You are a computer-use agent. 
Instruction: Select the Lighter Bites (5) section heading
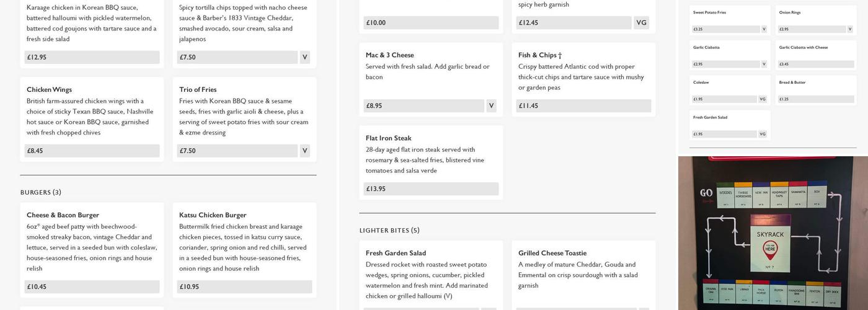(x=389, y=231)
